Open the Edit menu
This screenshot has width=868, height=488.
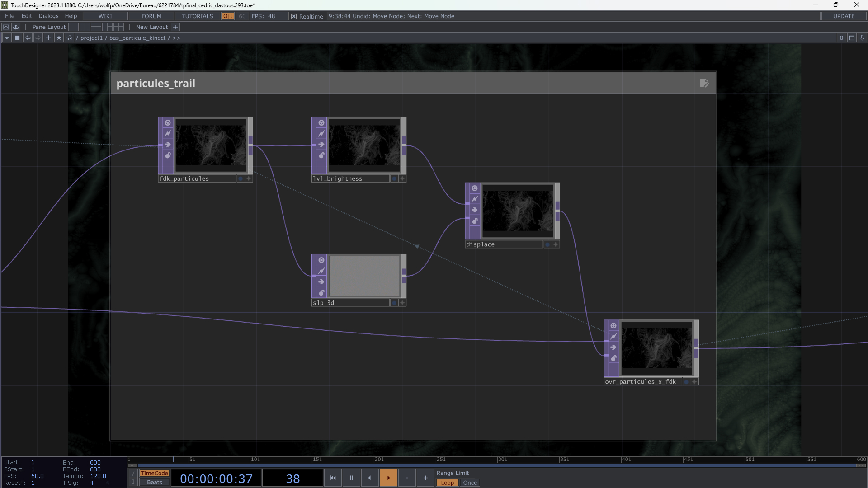pos(27,16)
